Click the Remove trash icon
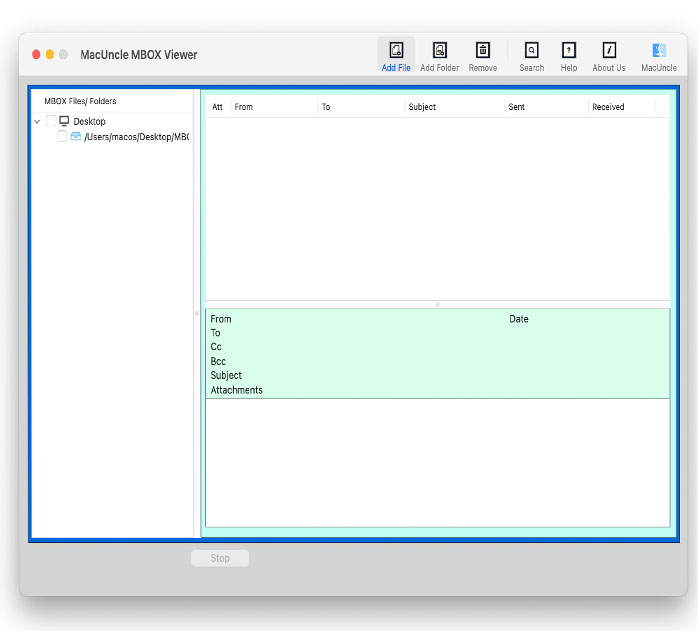This screenshot has height=631, width=700. click(x=483, y=50)
